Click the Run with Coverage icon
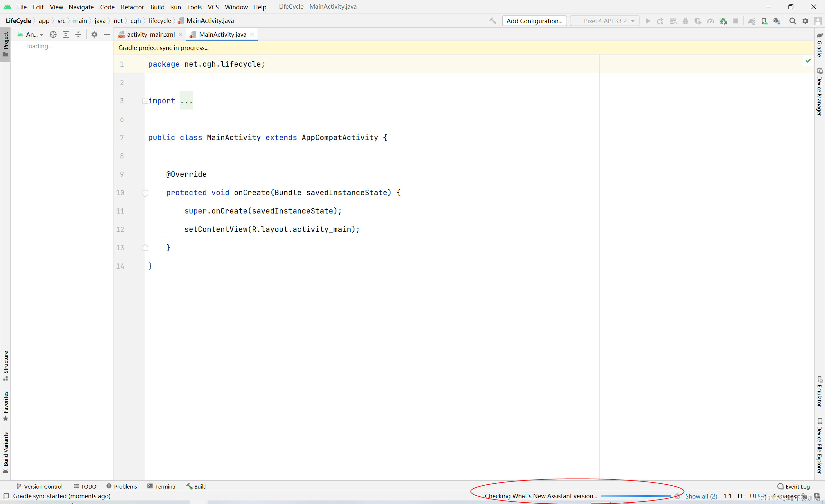Screen dimensions: 825x504 coord(698,21)
